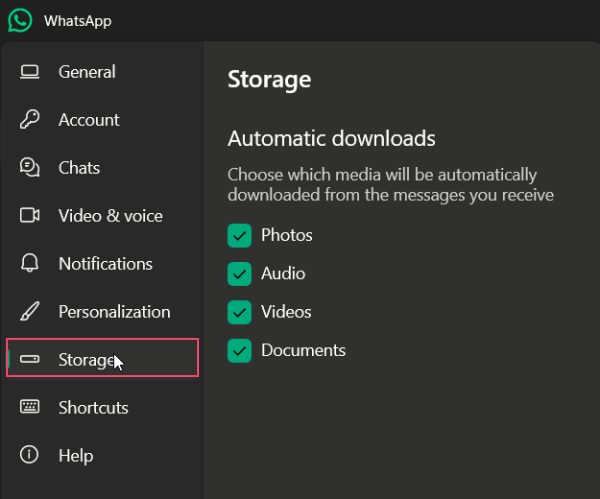Select the Storage settings entry
This screenshot has height=499, width=600.
click(x=103, y=358)
